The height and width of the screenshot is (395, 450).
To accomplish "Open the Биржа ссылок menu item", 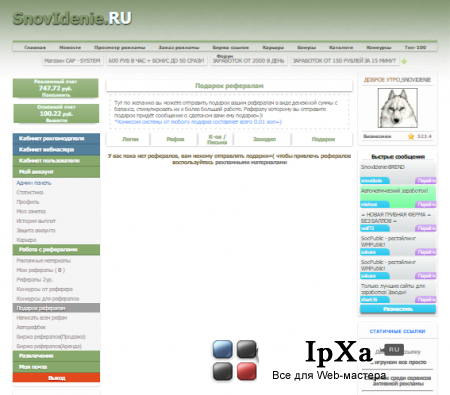I will tap(231, 47).
